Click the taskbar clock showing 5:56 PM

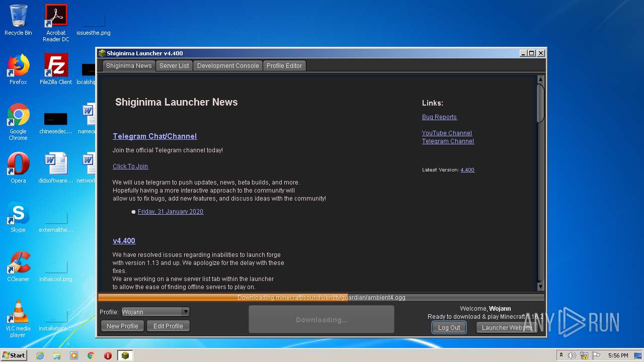pos(618,355)
